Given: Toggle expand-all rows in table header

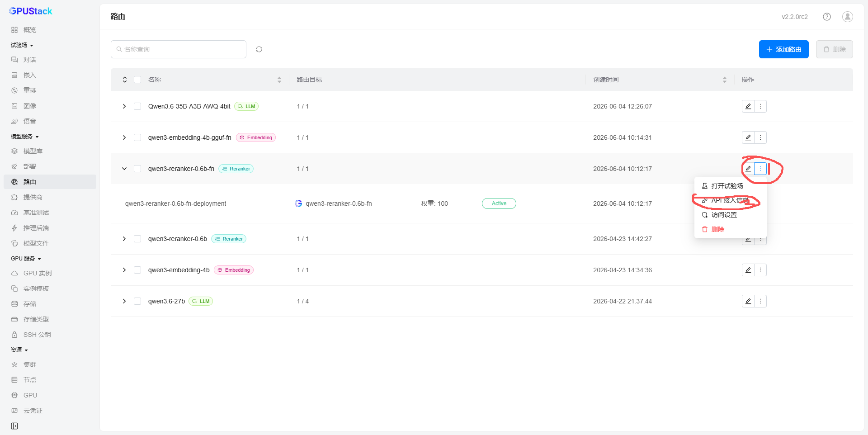Looking at the screenshot, I should click(x=125, y=80).
